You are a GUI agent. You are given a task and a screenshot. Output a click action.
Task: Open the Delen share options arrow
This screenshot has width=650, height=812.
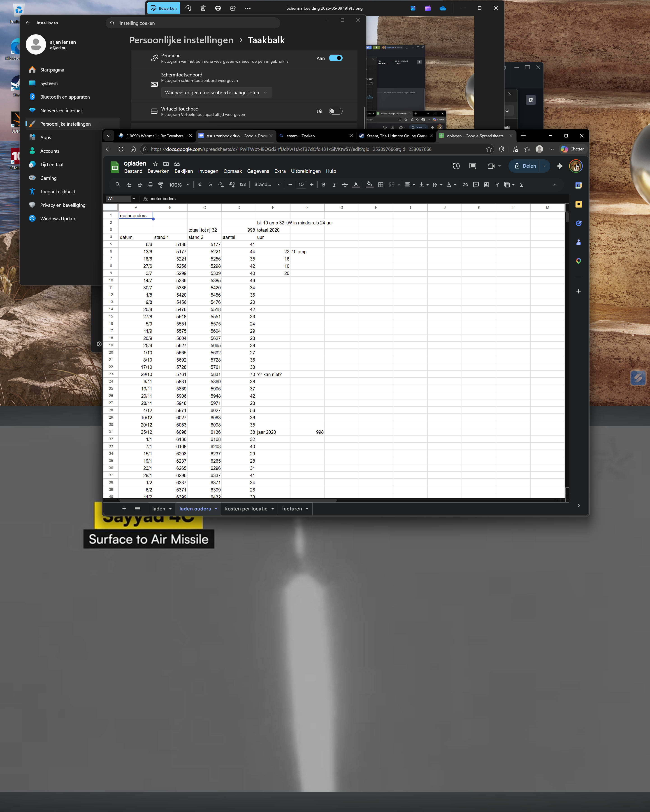[545, 166]
